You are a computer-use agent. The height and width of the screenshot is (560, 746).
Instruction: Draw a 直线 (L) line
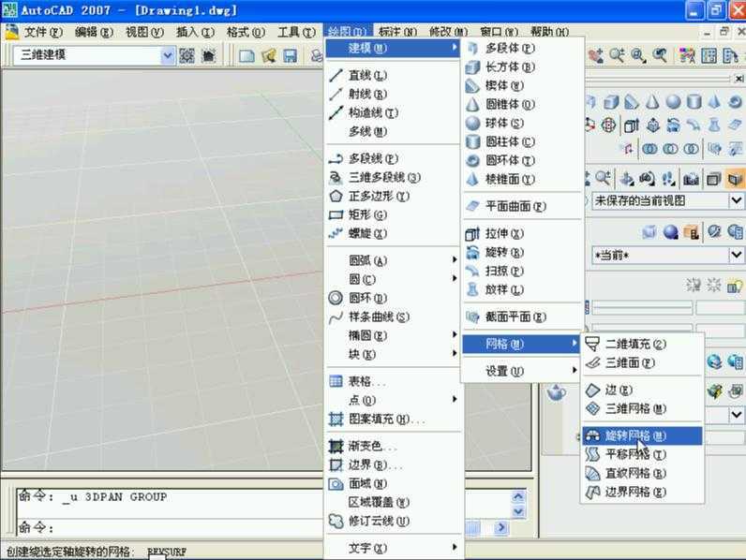(x=393, y=75)
